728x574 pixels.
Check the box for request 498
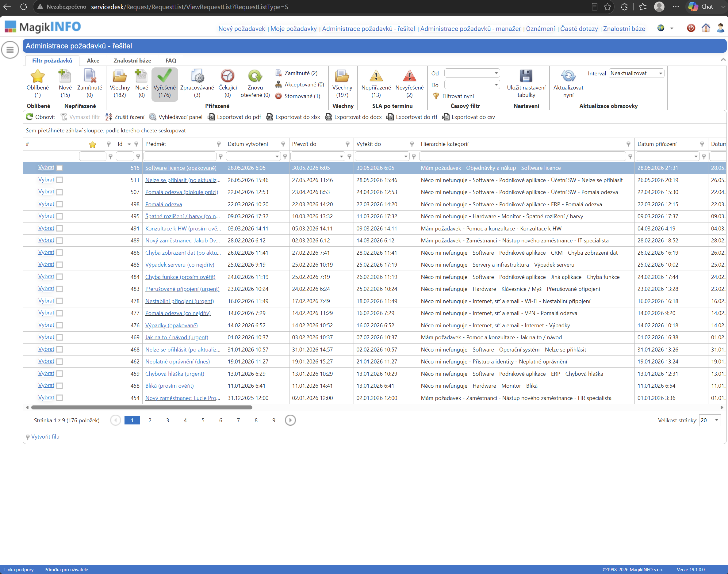point(59,204)
